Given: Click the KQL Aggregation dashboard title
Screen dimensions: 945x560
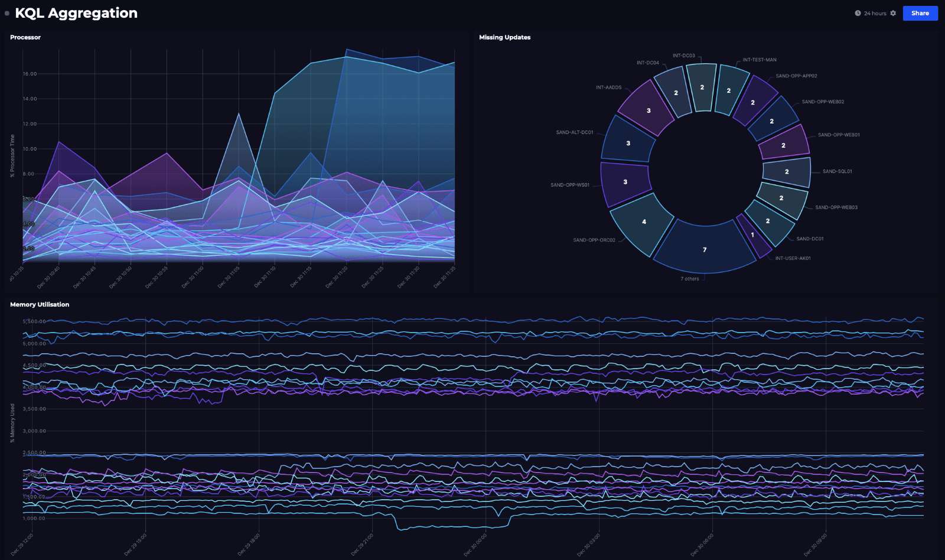Looking at the screenshot, I should tap(76, 13).
